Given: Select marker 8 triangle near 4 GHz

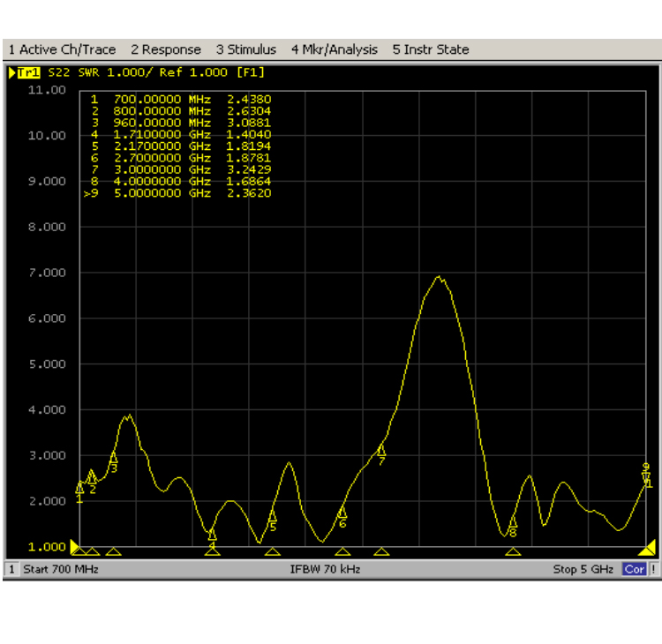Looking at the screenshot, I should coord(513,522).
